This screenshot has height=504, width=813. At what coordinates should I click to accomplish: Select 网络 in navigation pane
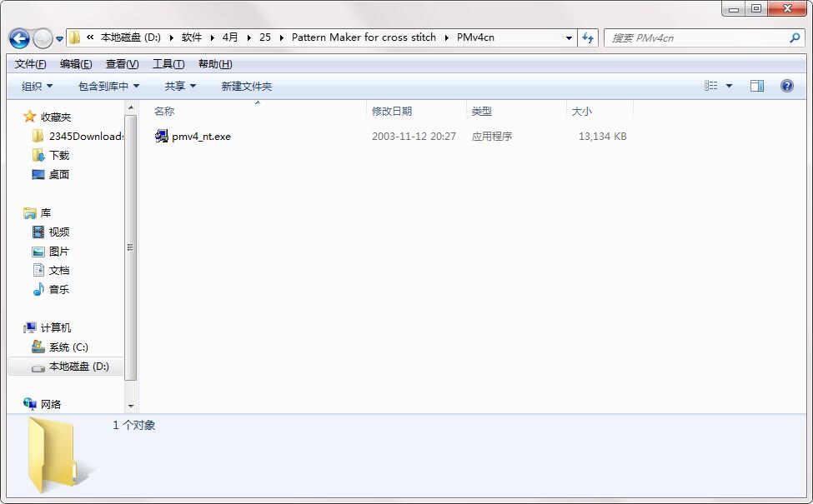(x=51, y=405)
